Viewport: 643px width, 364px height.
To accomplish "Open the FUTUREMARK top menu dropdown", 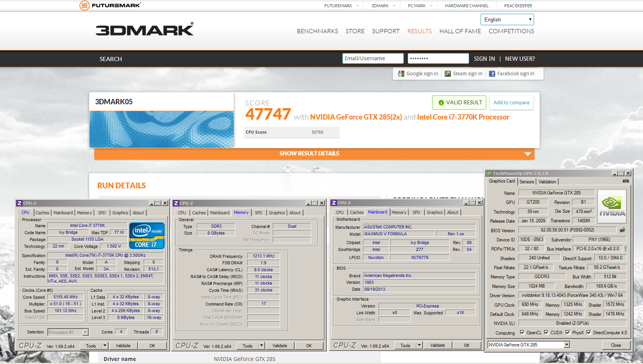I will point(342,6).
